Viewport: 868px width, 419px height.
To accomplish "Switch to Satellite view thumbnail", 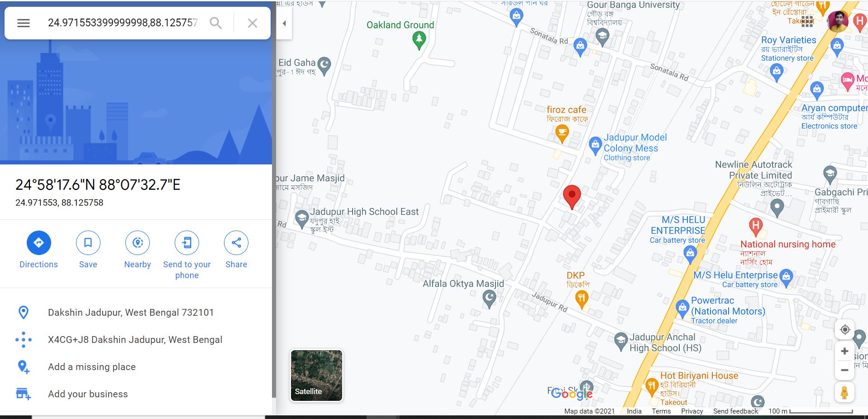I will click(x=316, y=375).
